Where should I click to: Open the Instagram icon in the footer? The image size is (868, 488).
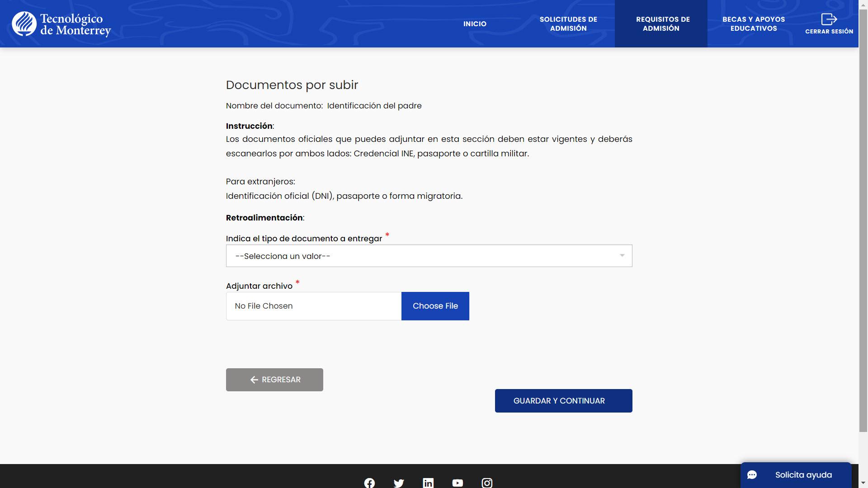click(487, 483)
